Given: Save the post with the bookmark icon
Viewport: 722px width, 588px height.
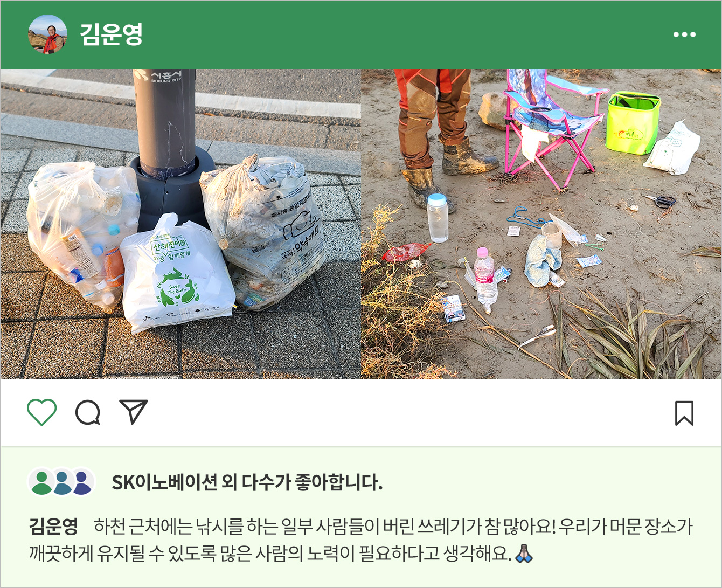Looking at the screenshot, I should (684, 413).
